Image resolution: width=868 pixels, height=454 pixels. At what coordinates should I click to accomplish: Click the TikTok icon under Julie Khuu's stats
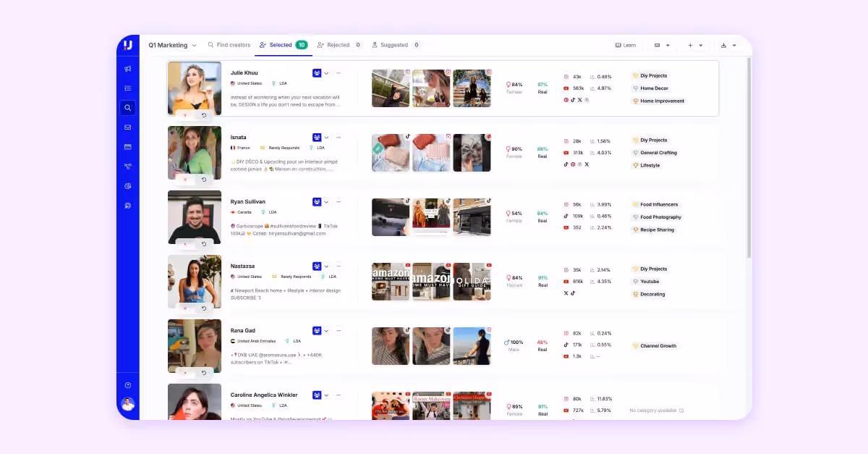[x=572, y=100]
